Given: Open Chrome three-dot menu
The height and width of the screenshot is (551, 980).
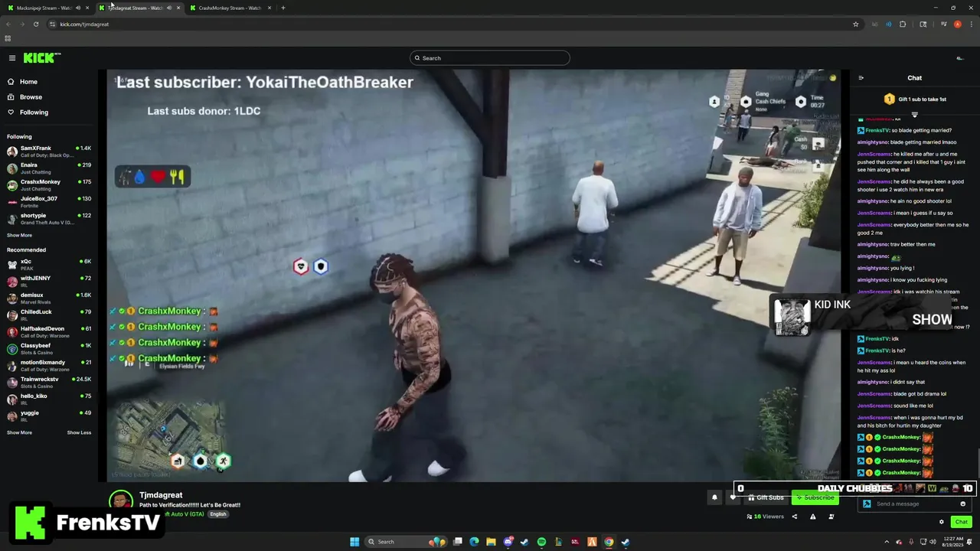Looking at the screenshot, I should point(970,24).
